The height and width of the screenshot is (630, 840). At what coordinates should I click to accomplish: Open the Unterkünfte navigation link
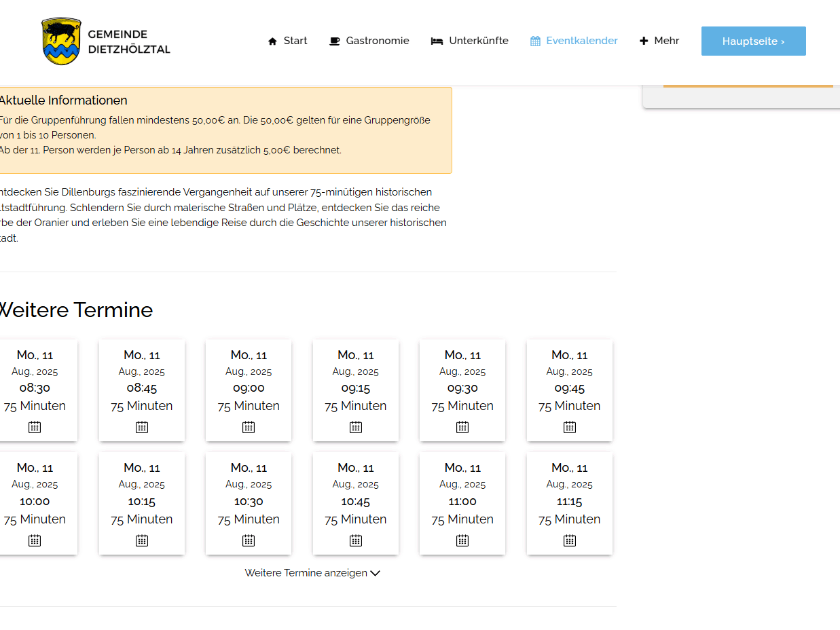(478, 41)
